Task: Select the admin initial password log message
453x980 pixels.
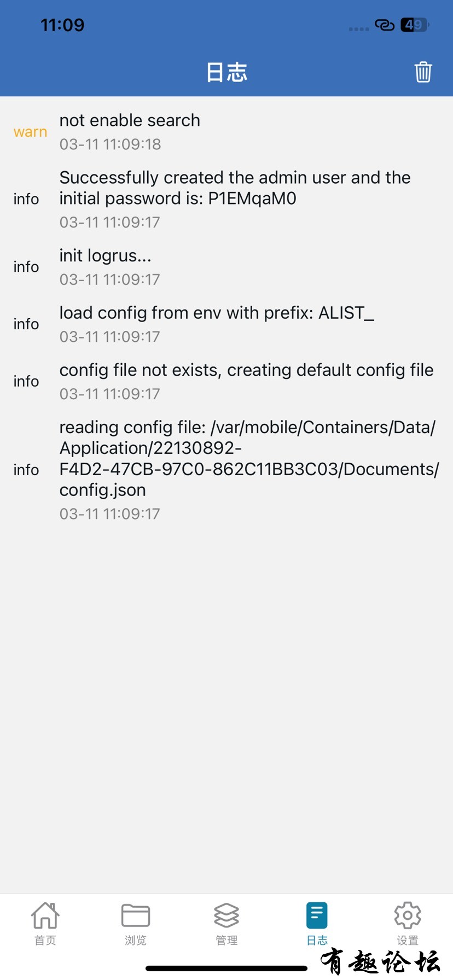Action: [235, 188]
